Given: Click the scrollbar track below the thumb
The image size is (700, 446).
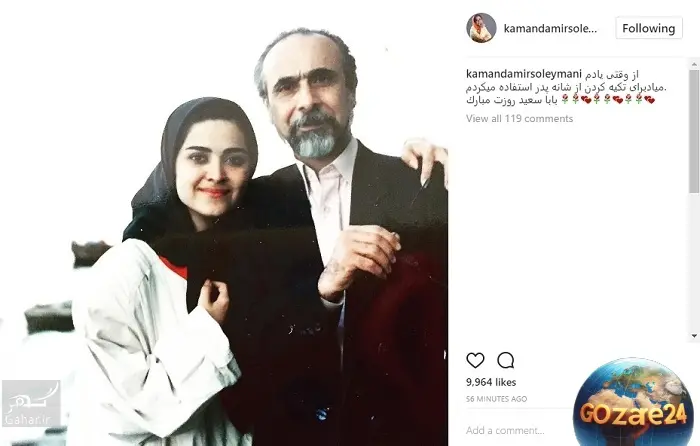Looking at the screenshot, I should [694, 262].
